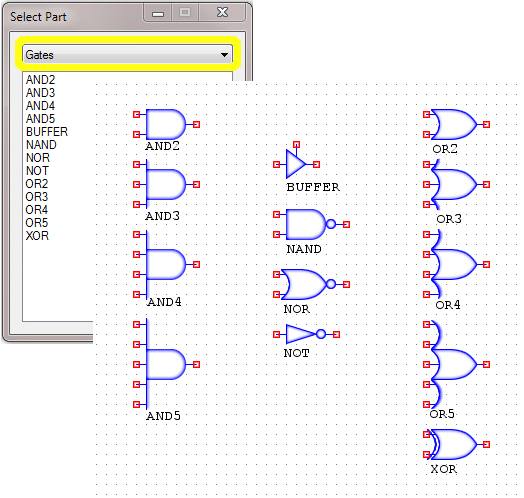The image size is (524, 498).
Task: Select the NOR gate symbol
Action: coord(311,284)
